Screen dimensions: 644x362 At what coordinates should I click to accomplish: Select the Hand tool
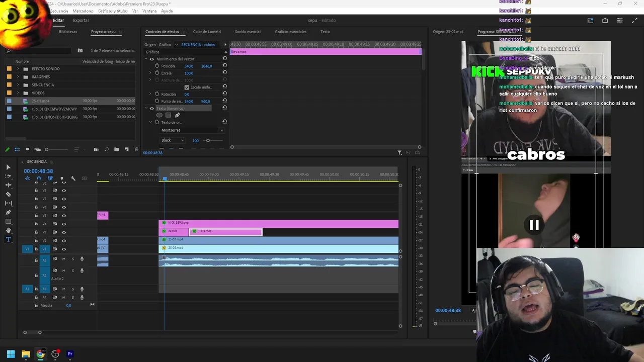(x=8, y=230)
